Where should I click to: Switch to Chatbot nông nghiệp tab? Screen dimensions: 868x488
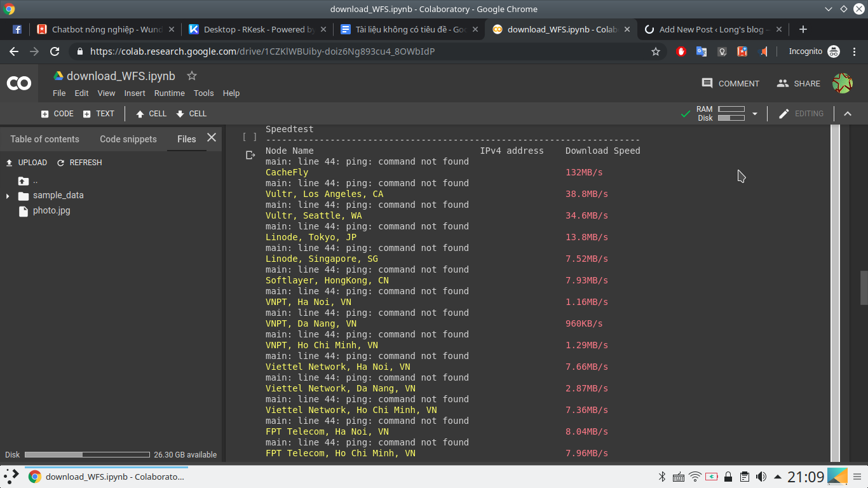[105, 29]
